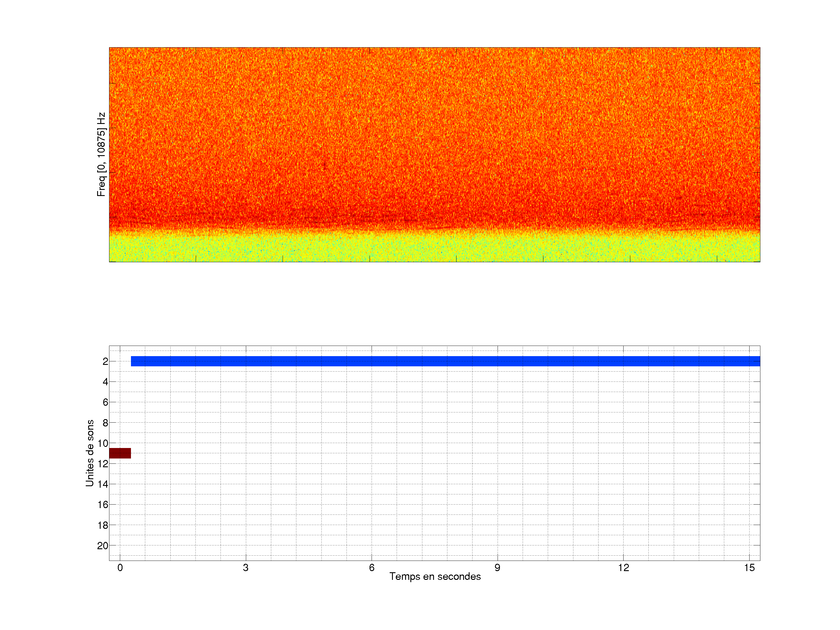
Task: Click the y-axis tick label 10
Action: click(x=103, y=443)
